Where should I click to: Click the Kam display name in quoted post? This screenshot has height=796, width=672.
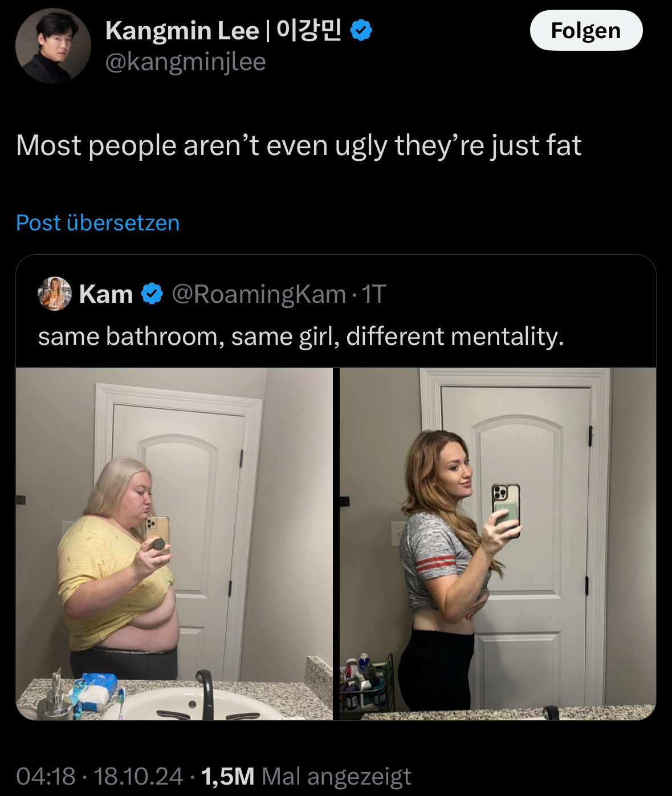tap(106, 294)
